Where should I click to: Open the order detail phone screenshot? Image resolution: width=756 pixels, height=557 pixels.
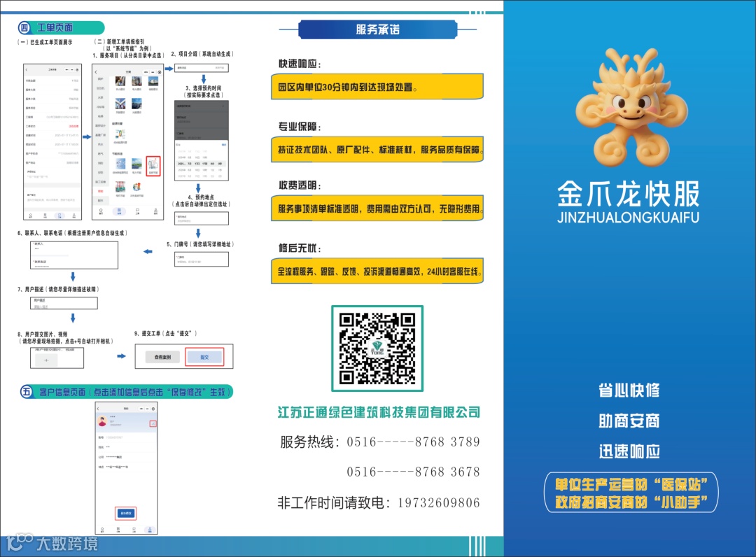pyautogui.click(x=52, y=141)
